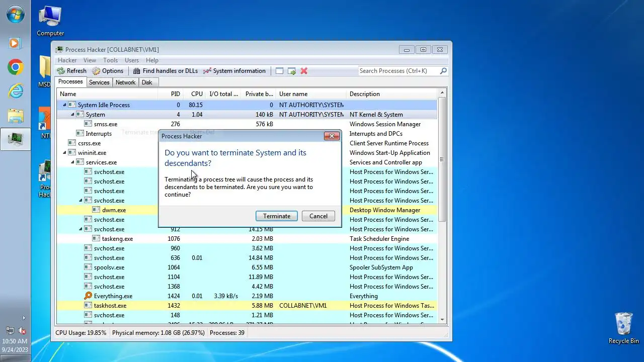Launch Internet Explorer from the taskbar
Viewport: 644px width, 362px height.
click(15, 91)
